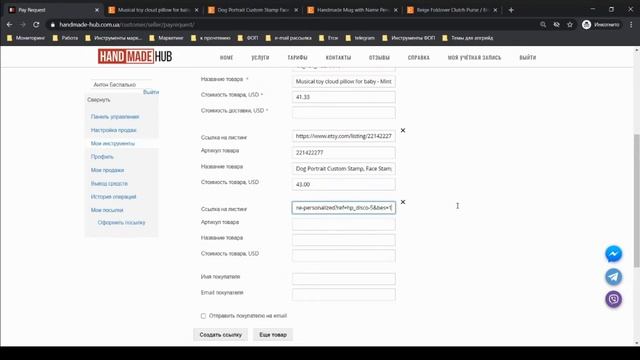Open Настройка продаж in the sidebar
This screenshot has width=640, height=360.
pyautogui.click(x=113, y=130)
